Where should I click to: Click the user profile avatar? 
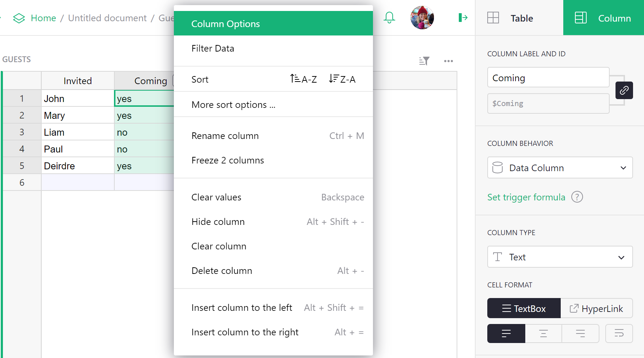point(422,17)
